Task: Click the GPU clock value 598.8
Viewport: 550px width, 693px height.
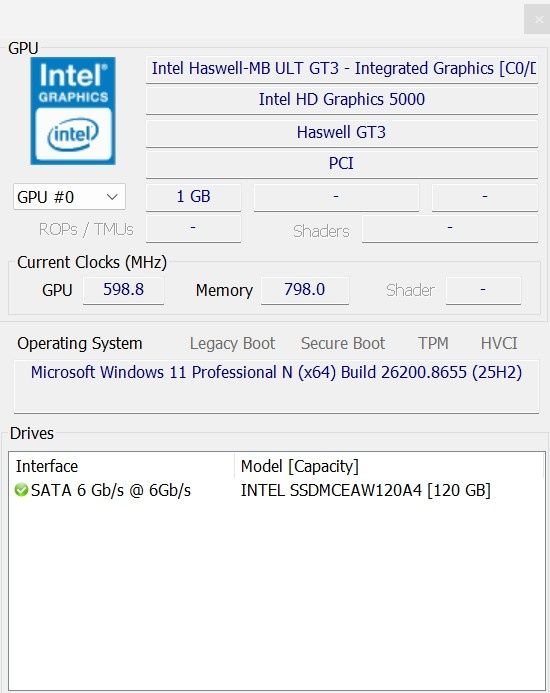Action: [x=123, y=290]
